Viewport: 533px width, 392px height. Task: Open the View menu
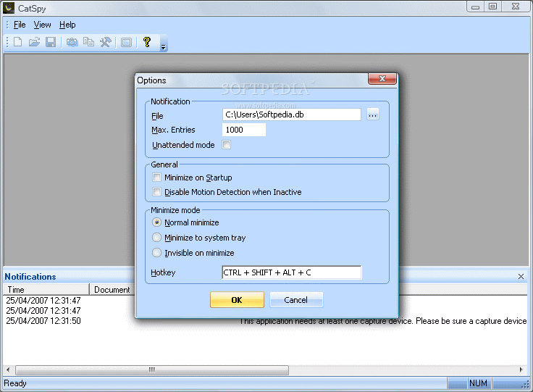[42, 25]
